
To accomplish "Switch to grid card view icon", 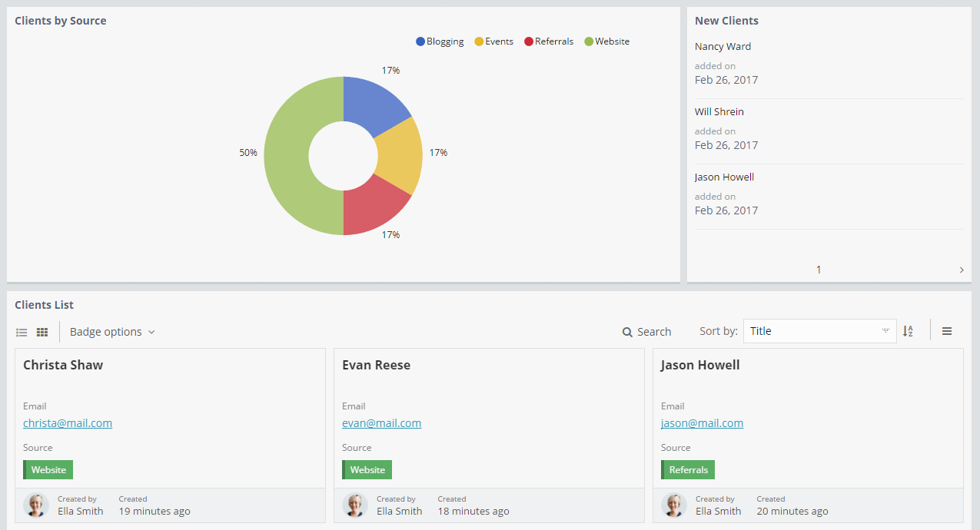I will tap(42, 332).
